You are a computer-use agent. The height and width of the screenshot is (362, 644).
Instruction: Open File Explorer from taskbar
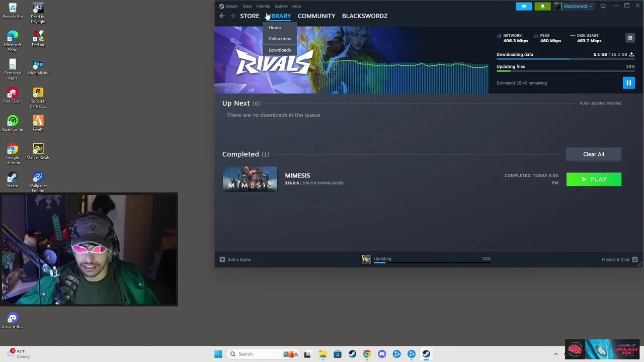coord(323,354)
